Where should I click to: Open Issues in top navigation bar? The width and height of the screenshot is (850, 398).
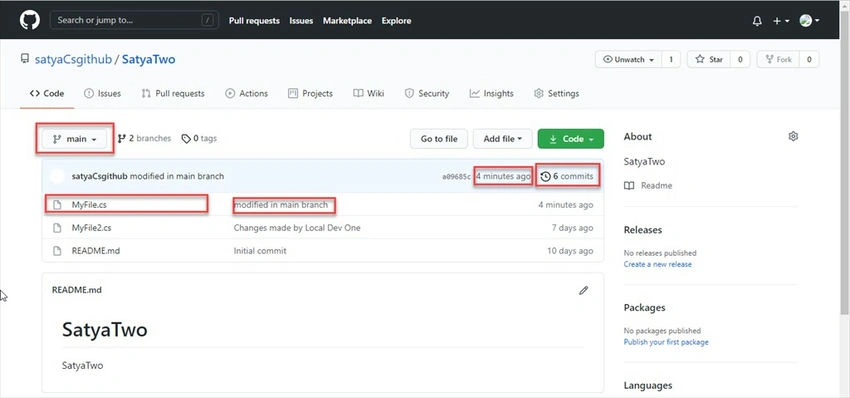301,21
